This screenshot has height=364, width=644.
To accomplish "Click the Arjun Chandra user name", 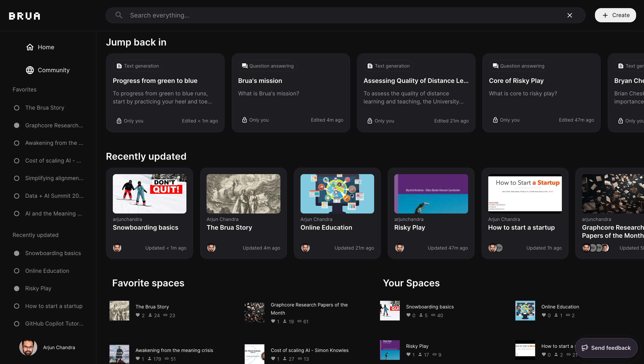I will click(59, 347).
